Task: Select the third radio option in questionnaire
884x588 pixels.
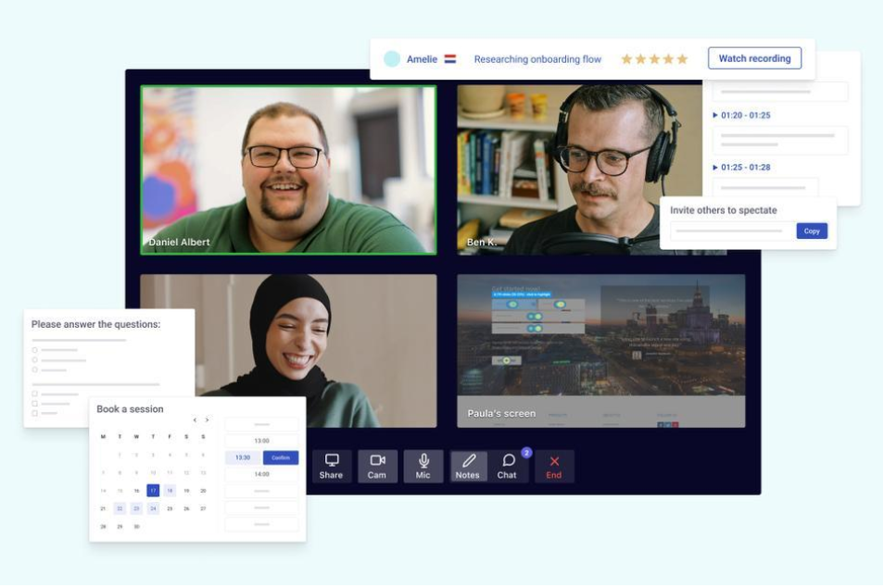Action: 35,369
